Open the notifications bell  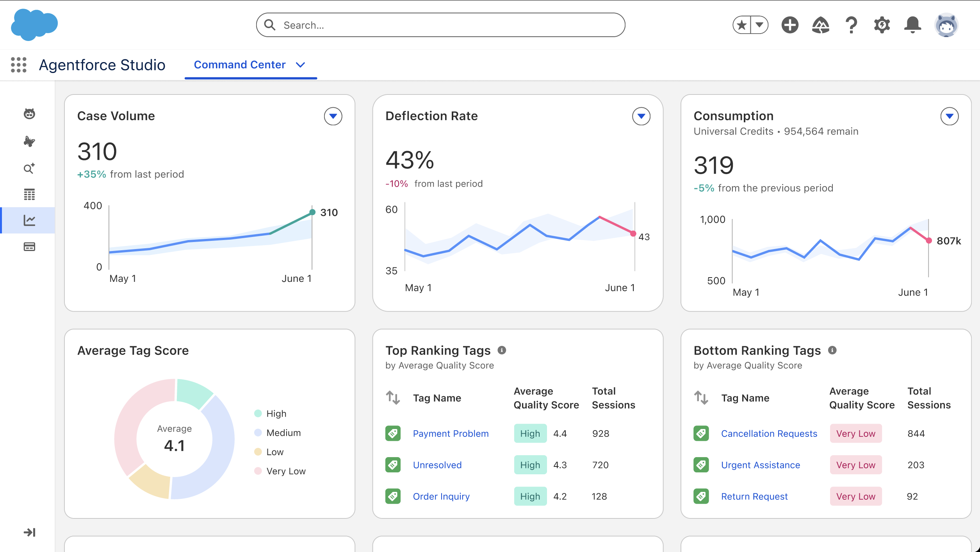coord(912,25)
